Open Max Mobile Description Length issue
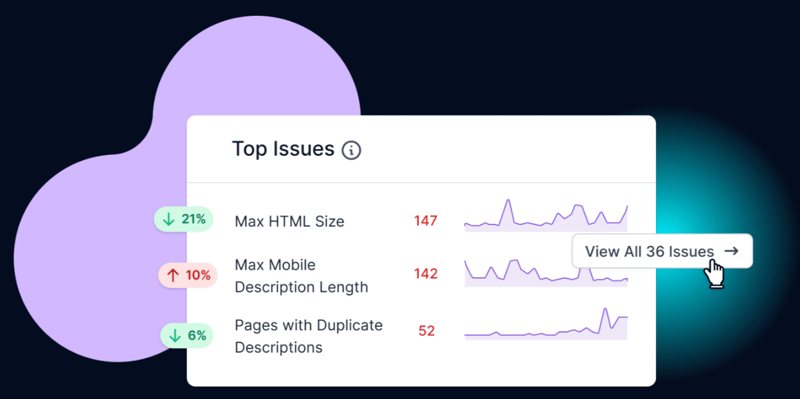Screen dimensions: 800x399 pyautogui.click(x=301, y=276)
